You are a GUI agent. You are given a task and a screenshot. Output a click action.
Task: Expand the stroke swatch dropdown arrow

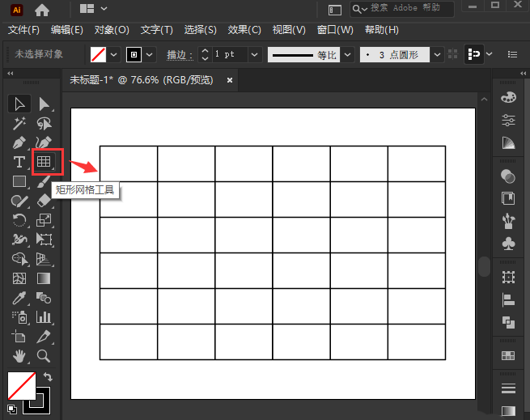pyautogui.click(x=150, y=55)
